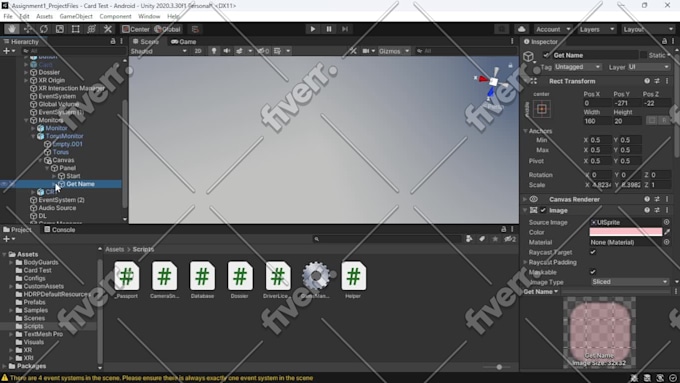The image size is (680, 383).
Task: Toggle Center pivot mode button
Action: tap(135, 29)
